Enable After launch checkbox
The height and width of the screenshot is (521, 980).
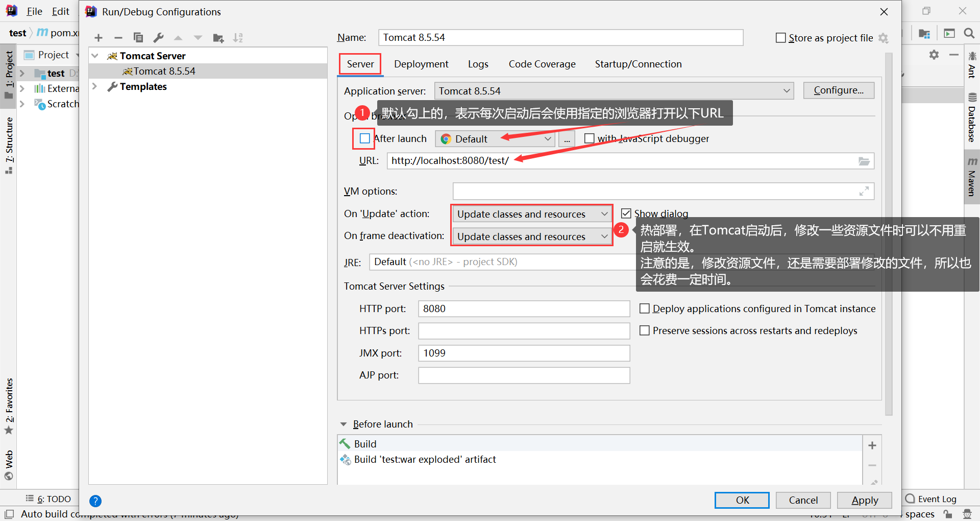(x=364, y=138)
